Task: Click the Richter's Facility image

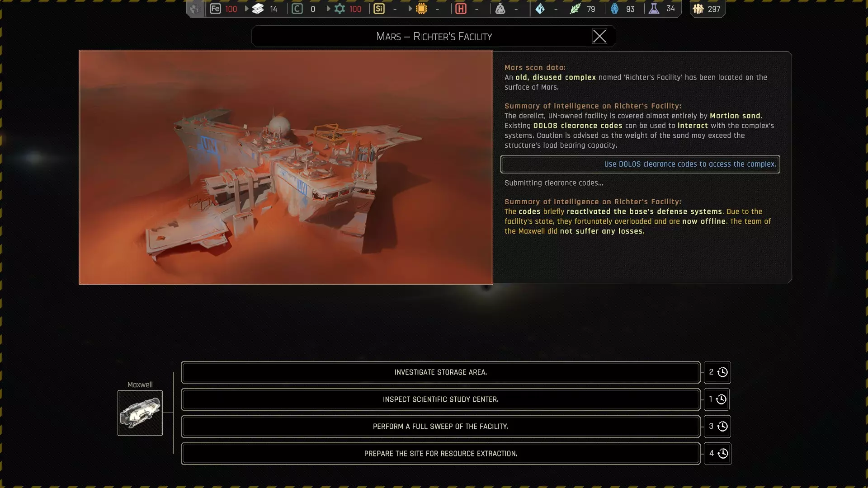Action: coord(286,167)
